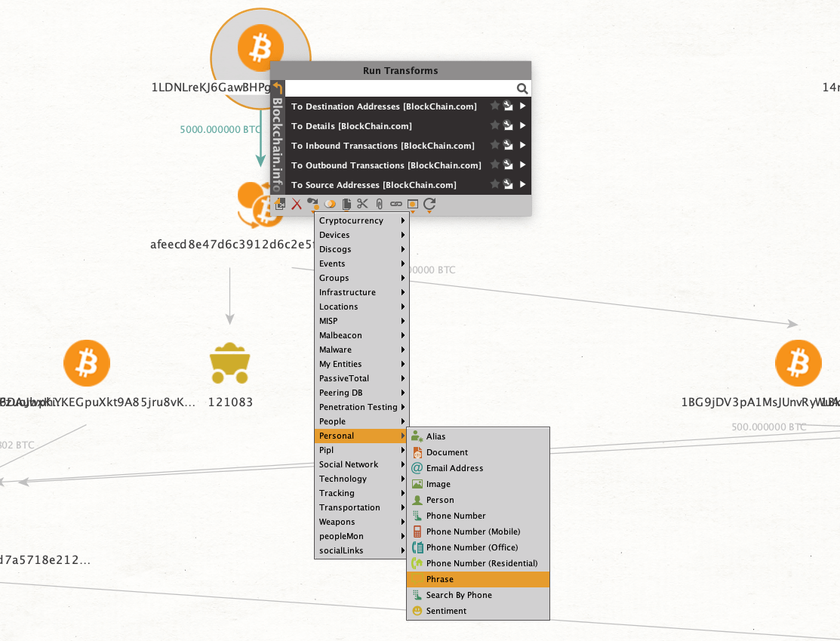Screen dimensions: 840x641
Task: Favorite the To Source Addresses transform star
Action: click(495, 183)
